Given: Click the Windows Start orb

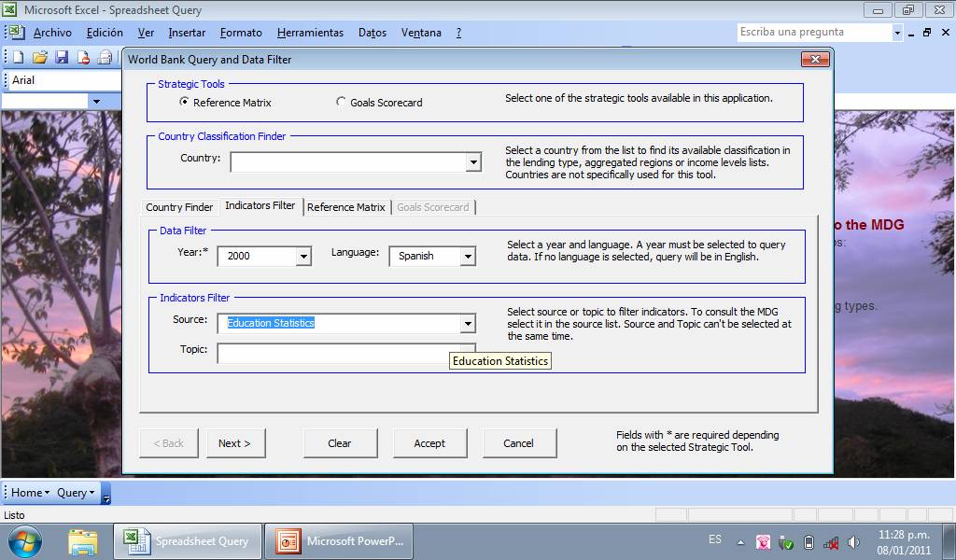Looking at the screenshot, I should tap(25, 541).
